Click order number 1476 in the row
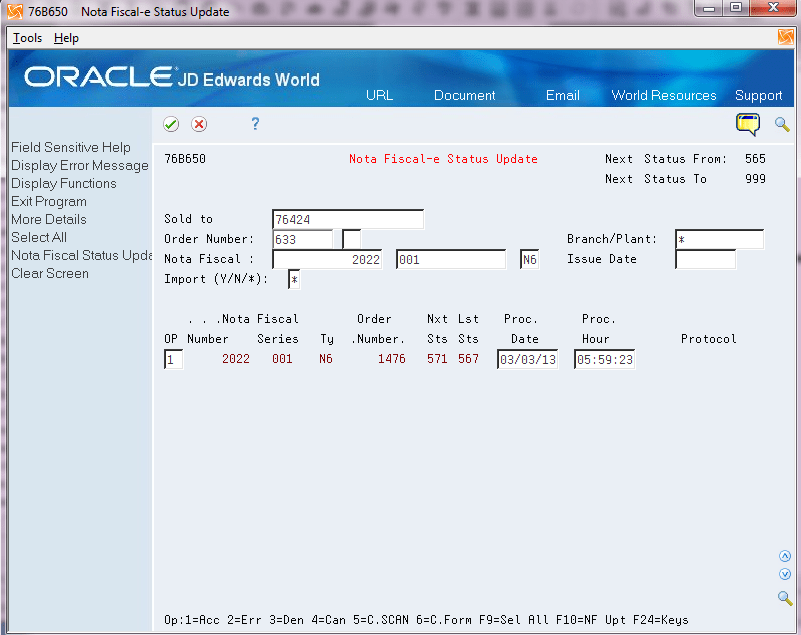This screenshot has height=635, width=801. (x=392, y=359)
